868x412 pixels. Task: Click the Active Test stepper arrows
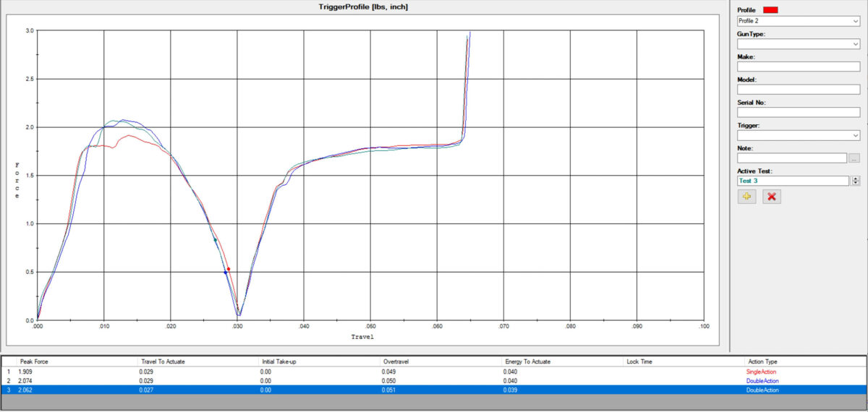tap(856, 181)
